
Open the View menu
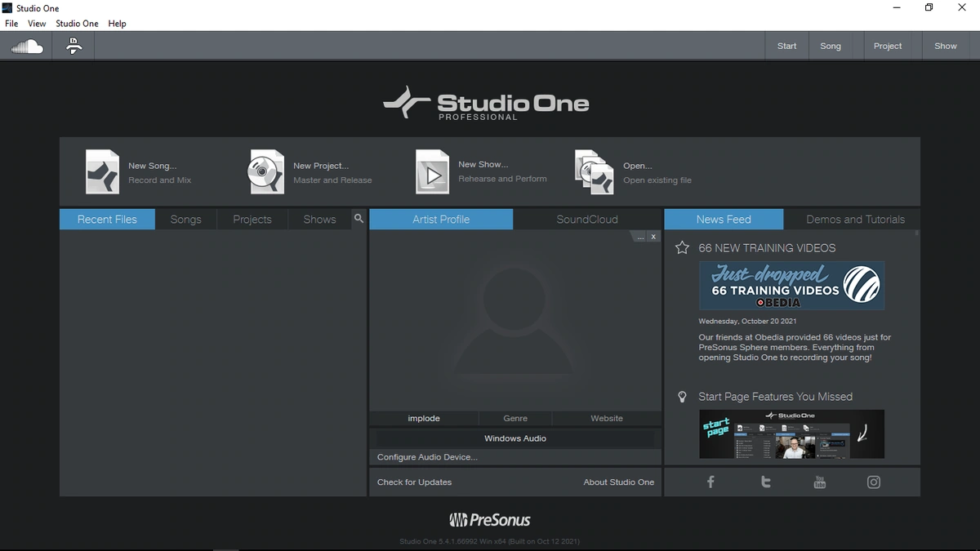37,24
